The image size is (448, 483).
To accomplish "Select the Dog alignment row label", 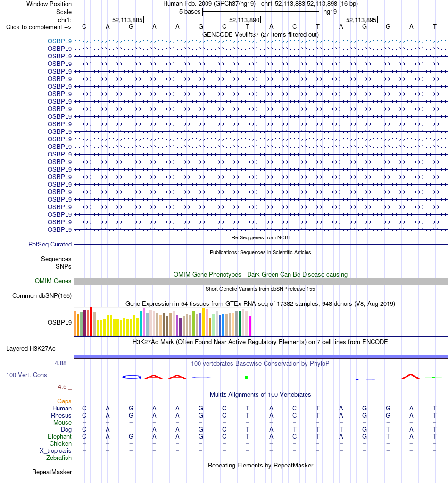I will click(x=66, y=429).
